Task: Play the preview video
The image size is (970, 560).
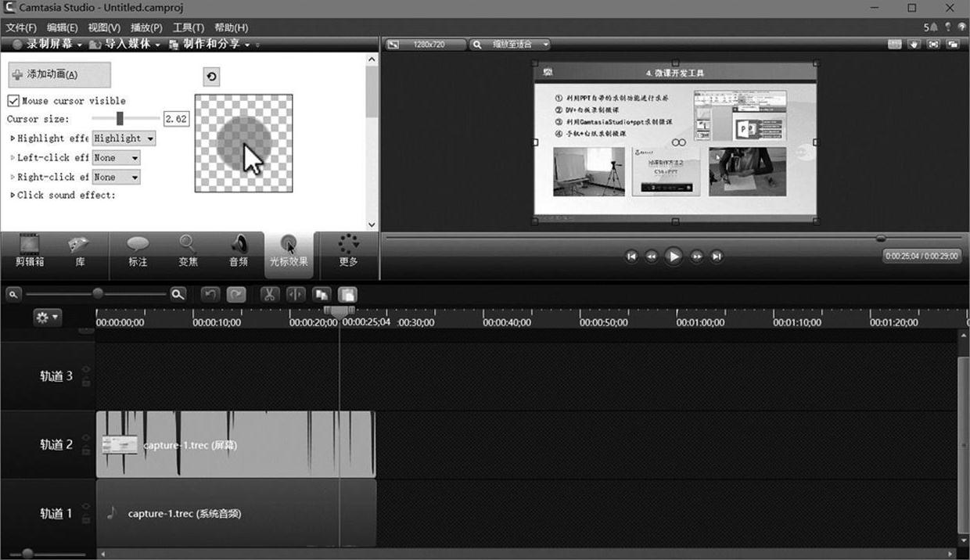Action: 673,256
